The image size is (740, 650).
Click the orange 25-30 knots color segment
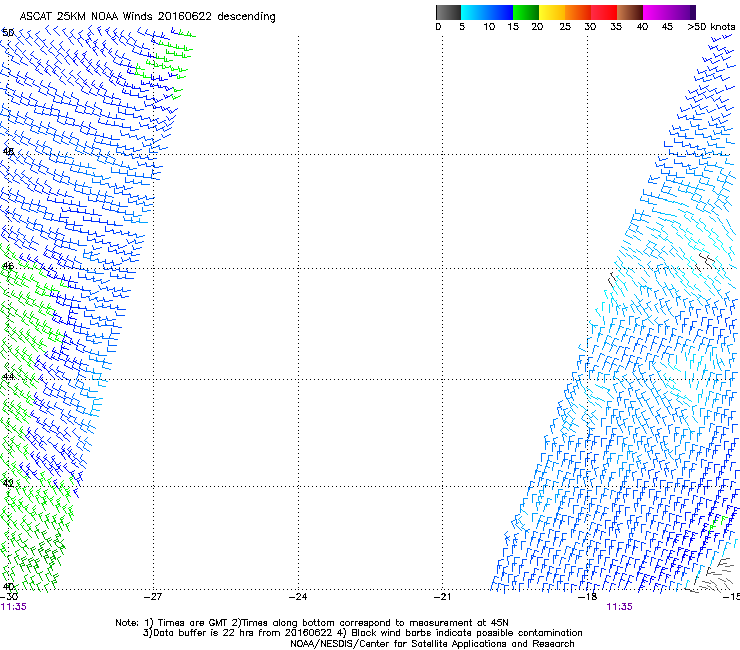pos(578,12)
